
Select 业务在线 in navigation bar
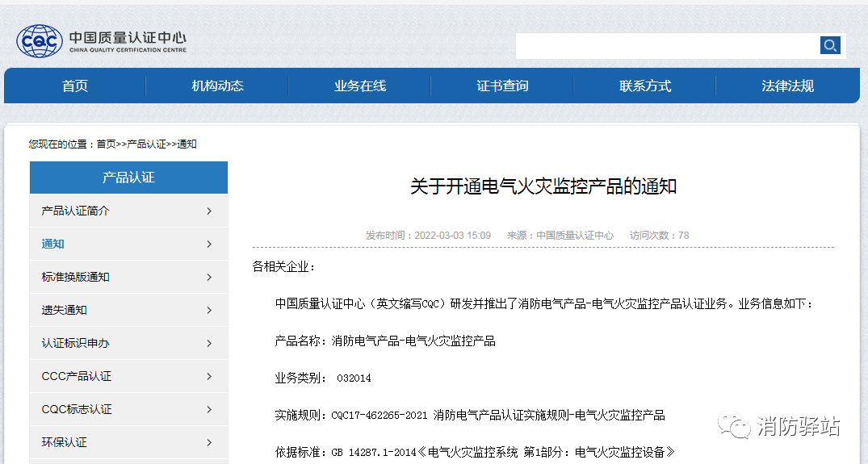coord(360,86)
